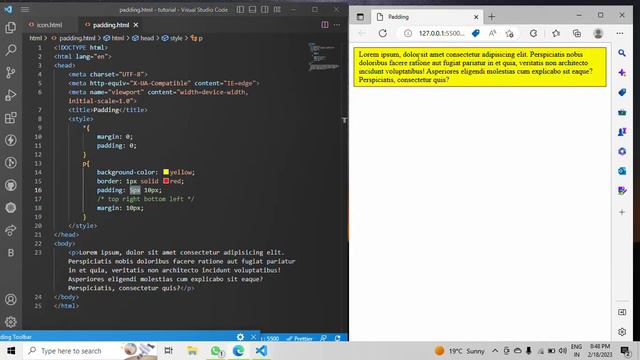Switch to the icon.html tab
640x360 pixels.
point(49,25)
